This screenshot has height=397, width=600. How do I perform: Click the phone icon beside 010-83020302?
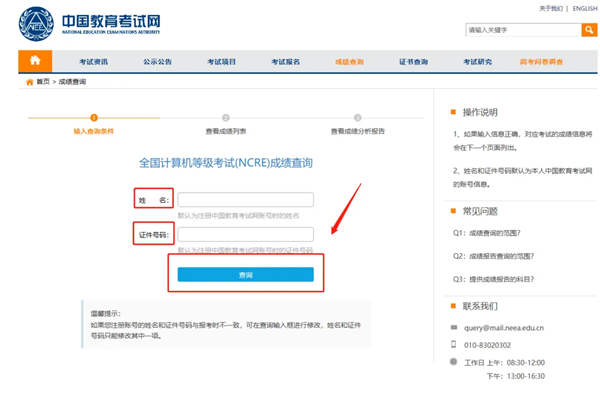[x=453, y=344]
